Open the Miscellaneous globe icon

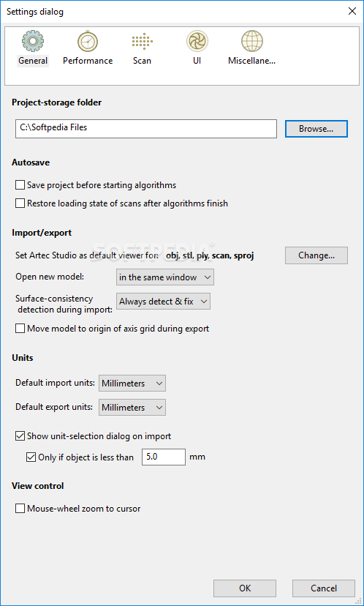click(x=251, y=41)
